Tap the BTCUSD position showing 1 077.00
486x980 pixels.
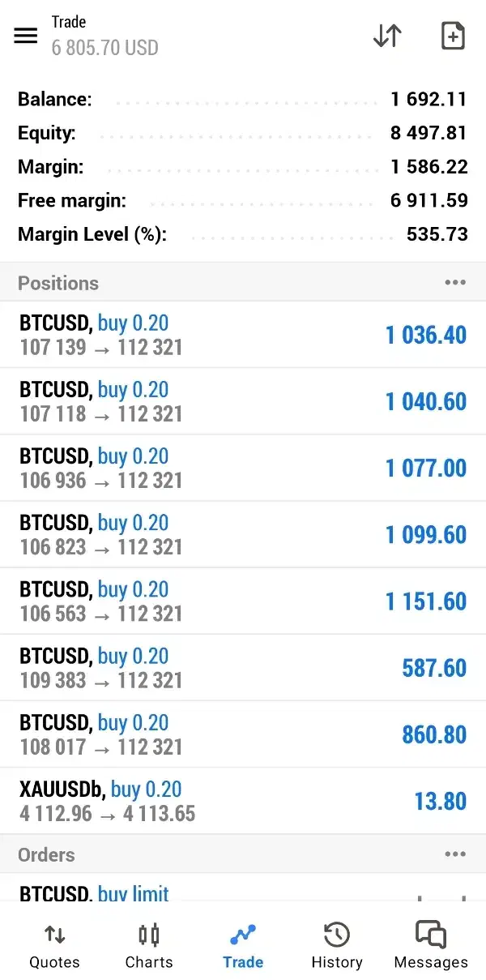243,468
